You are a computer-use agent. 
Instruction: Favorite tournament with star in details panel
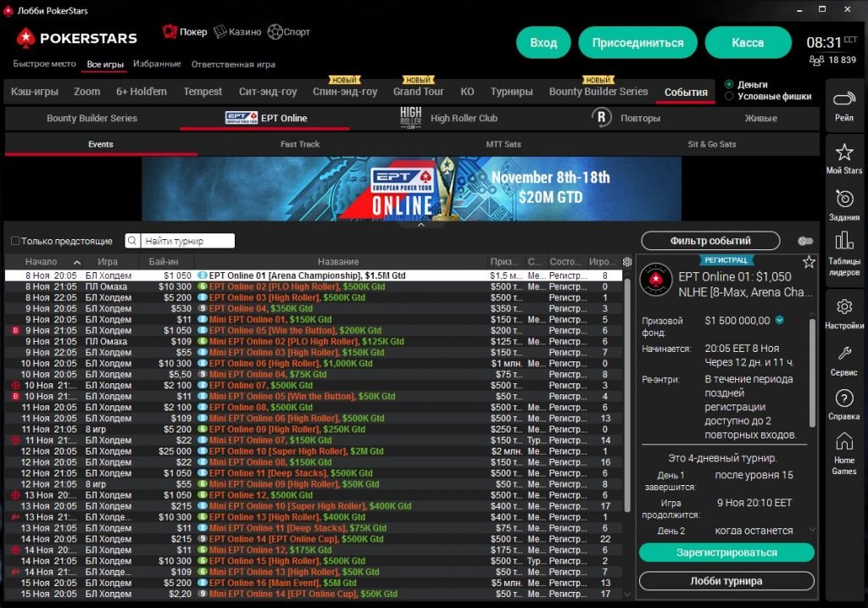tap(809, 262)
